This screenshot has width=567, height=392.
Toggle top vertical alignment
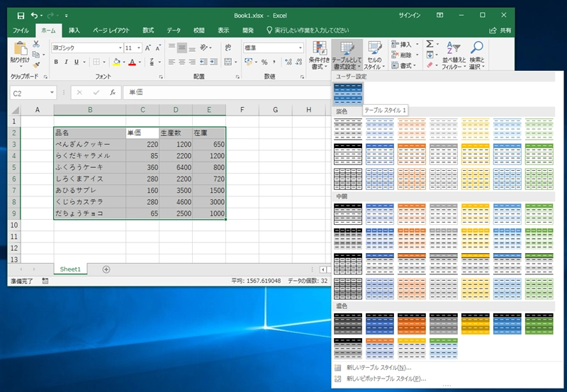172,47
